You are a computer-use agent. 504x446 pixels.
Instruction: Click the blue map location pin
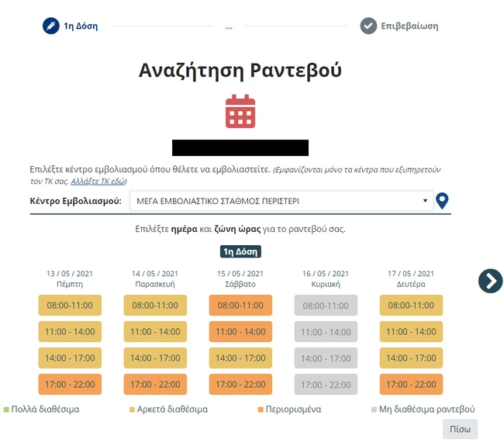(x=443, y=202)
